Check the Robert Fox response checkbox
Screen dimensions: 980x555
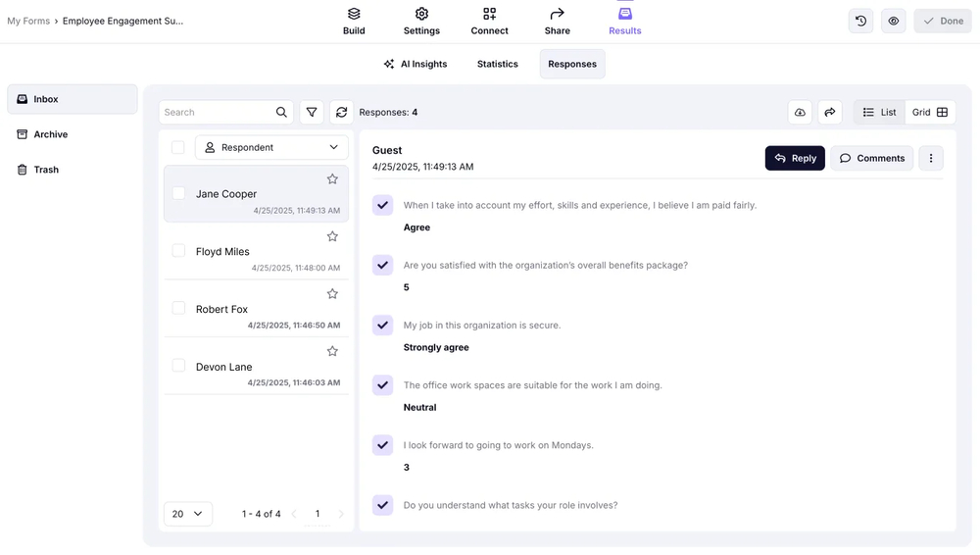[x=178, y=308]
